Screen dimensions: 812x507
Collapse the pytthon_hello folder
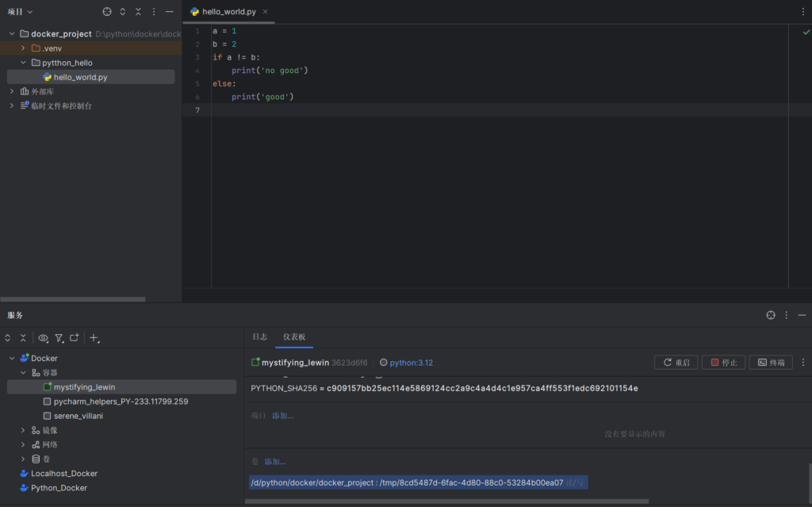(23, 63)
